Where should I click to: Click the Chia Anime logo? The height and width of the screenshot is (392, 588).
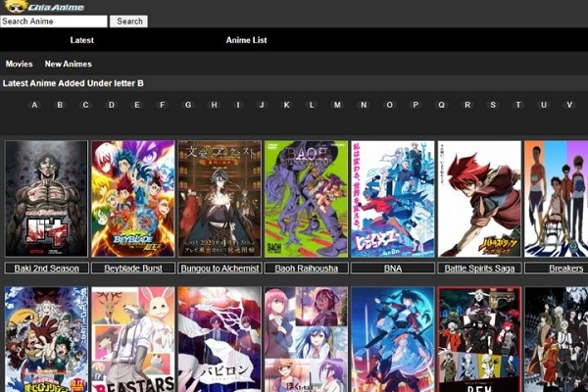click(x=44, y=7)
